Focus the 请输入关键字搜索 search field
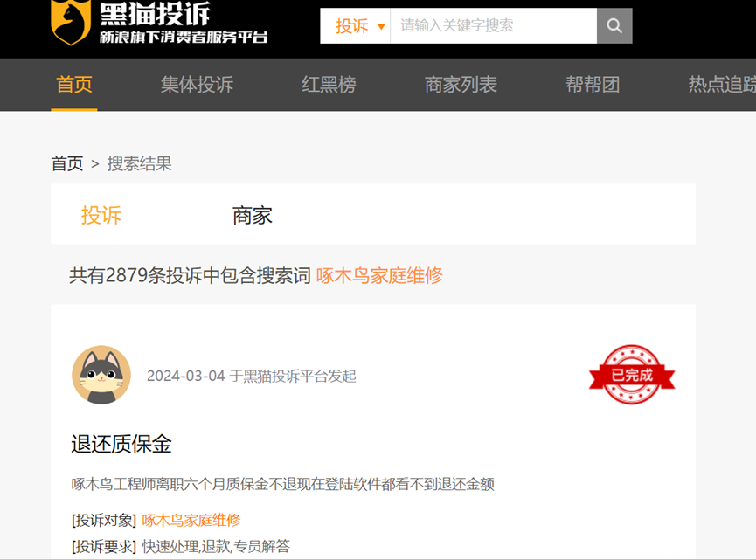Viewport: 756px width, 560px height. pyautogui.click(x=493, y=25)
